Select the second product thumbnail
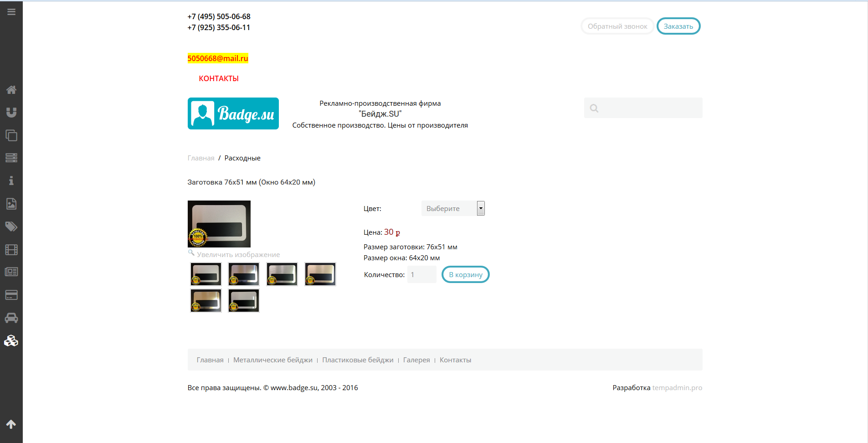868x443 pixels. click(x=244, y=274)
